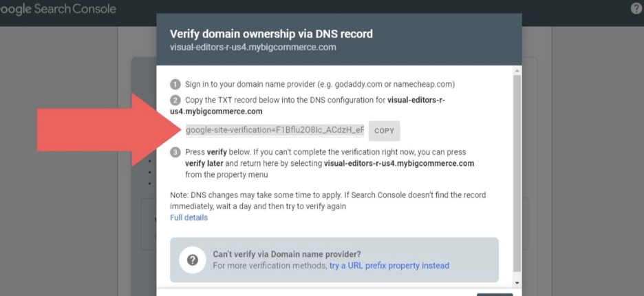The height and width of the screenshot is (296, 644).
Task: Follow the try a URL prefix property link
Action: pyautogui.click(x=389, y=265)
